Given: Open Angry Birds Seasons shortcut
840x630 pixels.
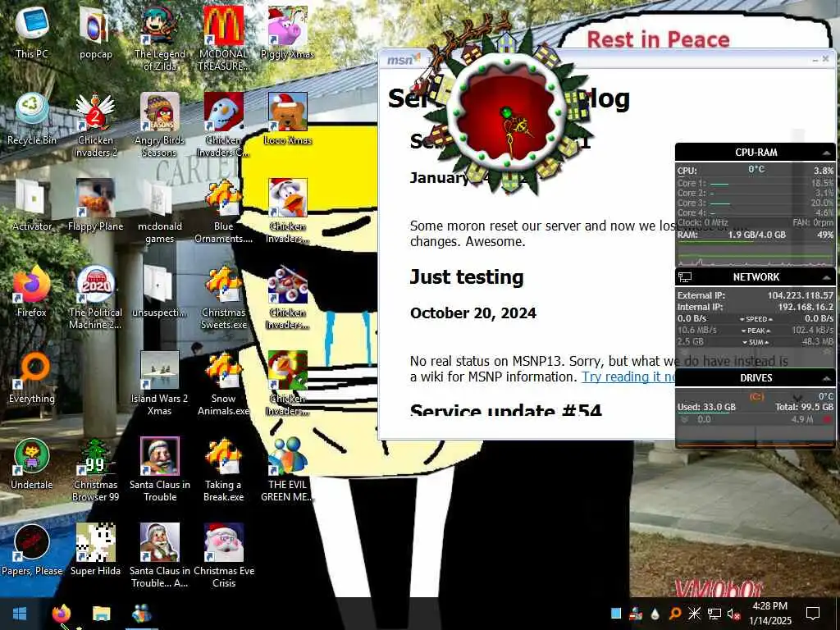Looking at the screenshot, I should 160,125.
